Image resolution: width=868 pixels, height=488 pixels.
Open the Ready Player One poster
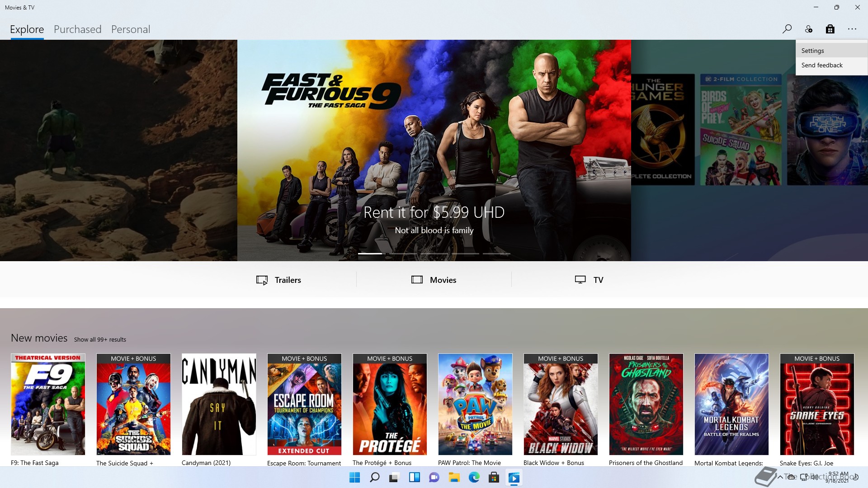(x=827, y=130)
